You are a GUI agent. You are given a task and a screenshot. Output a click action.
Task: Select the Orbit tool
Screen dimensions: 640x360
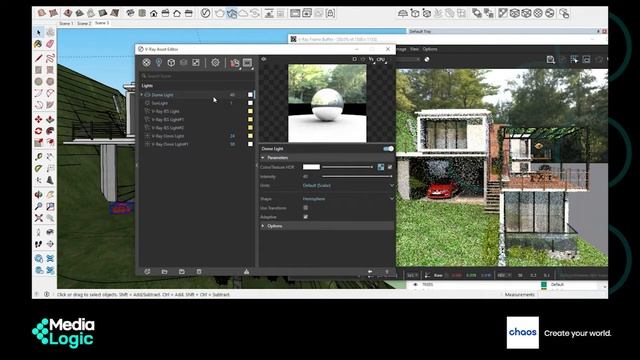[38, 194]
